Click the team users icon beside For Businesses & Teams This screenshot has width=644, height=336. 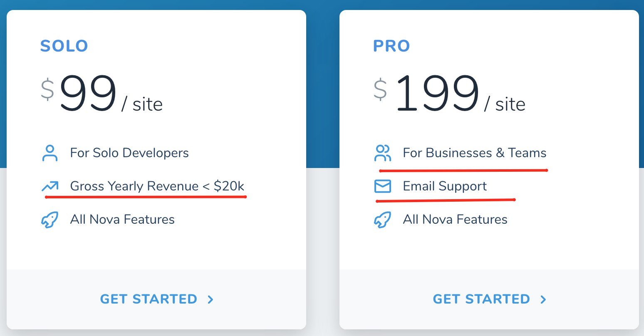coord(383,153)
